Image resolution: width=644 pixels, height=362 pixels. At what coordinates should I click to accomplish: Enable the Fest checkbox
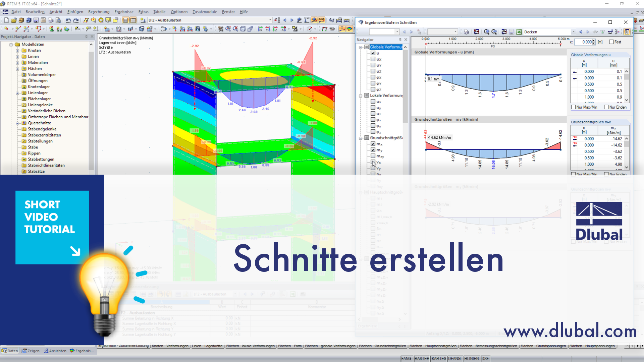[x=611, y=42]
